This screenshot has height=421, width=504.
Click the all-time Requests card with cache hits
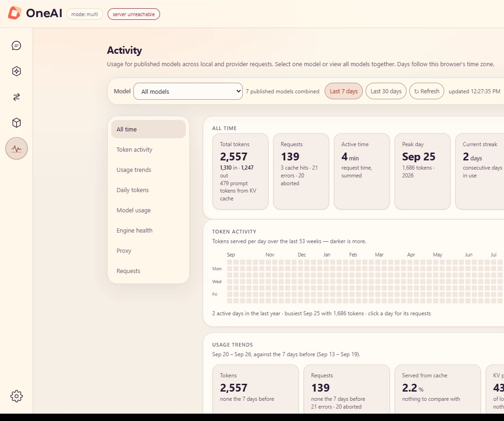pos(301,171)
